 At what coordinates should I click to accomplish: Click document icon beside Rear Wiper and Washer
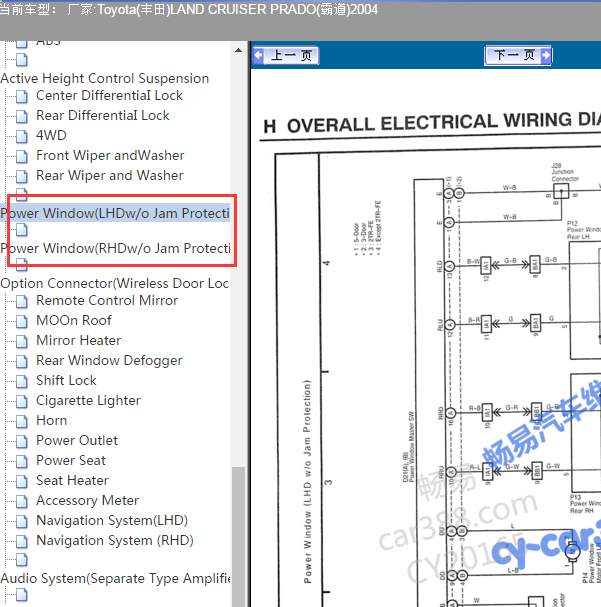coord(22,176)
